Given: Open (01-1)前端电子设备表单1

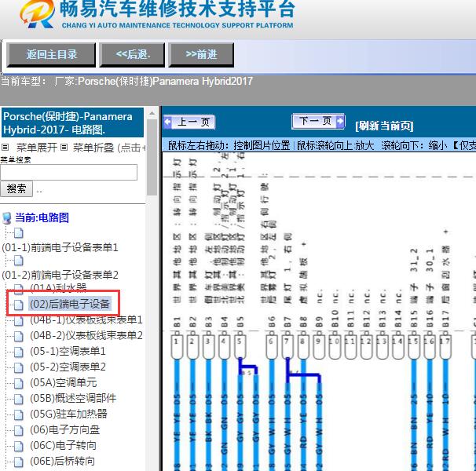Looking at the screenshot, I should [x=60, y=247].
